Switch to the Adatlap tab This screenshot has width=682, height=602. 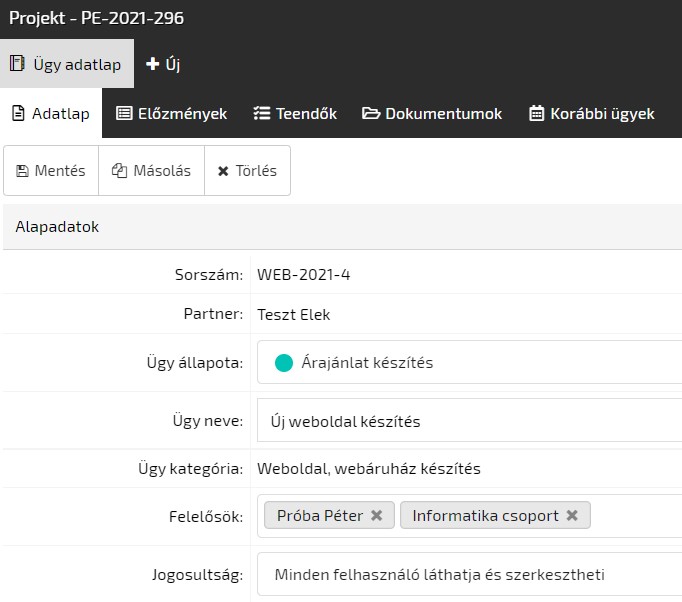coord(51,114)
